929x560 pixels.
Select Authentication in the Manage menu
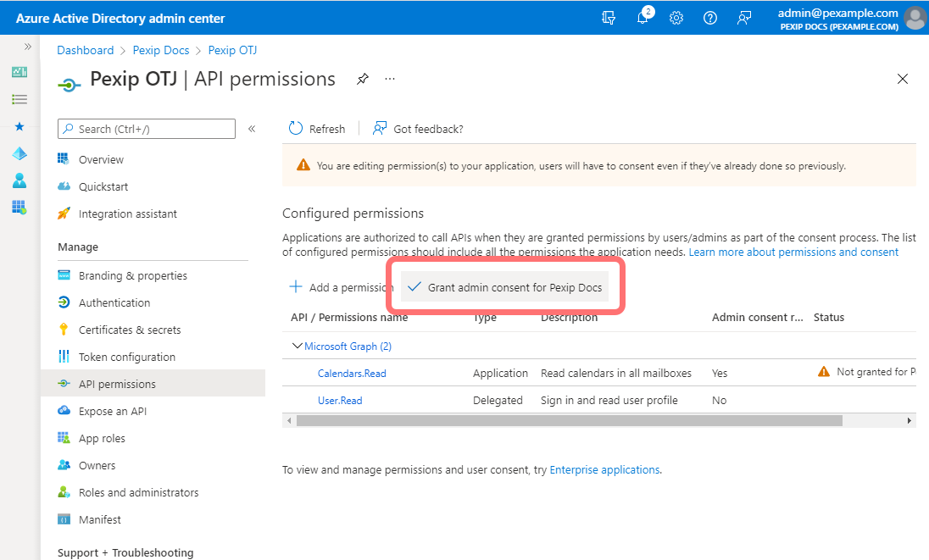114,302
